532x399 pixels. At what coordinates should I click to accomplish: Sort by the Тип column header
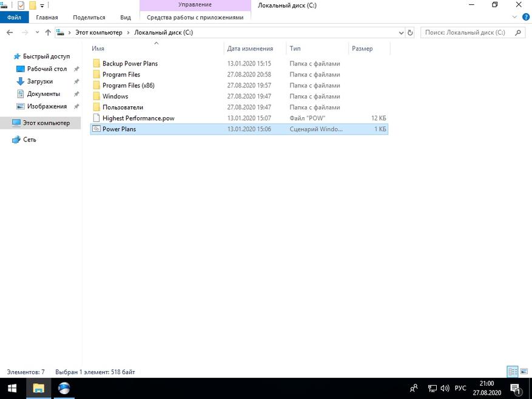(x=318, y=49)
